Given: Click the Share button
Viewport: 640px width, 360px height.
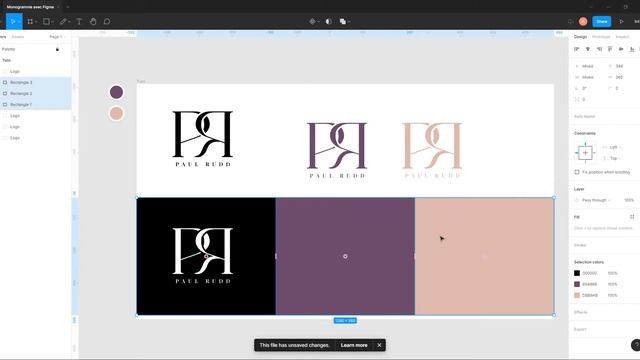Looking at the screenshot, I should pos(602,22).
